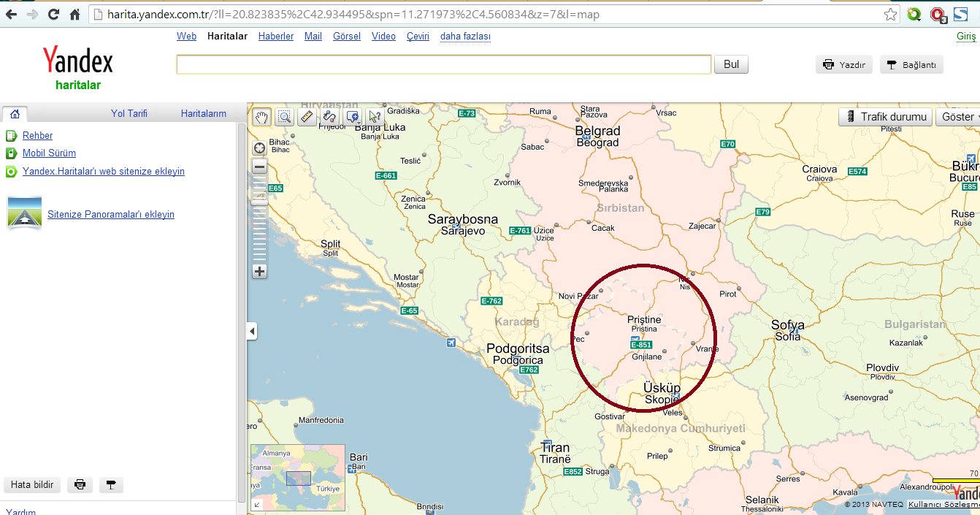Image resolution: width=980 pixels, height=515 pixels.
Task: Open the Yardım help link
Action: point(20,511)
